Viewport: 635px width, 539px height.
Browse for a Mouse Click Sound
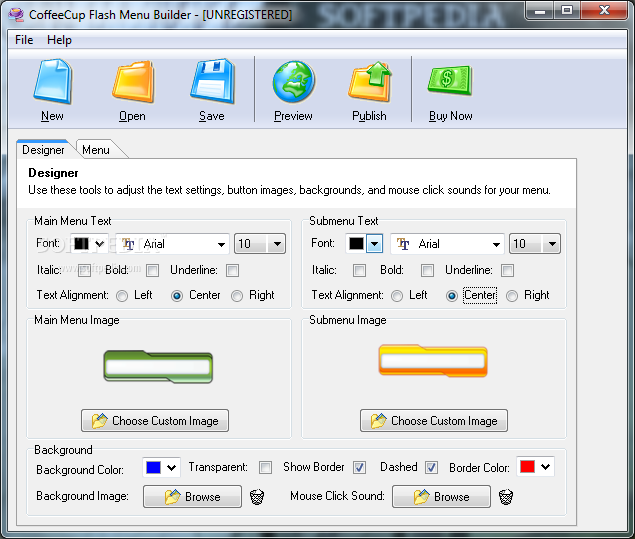(x=441, y=496)
